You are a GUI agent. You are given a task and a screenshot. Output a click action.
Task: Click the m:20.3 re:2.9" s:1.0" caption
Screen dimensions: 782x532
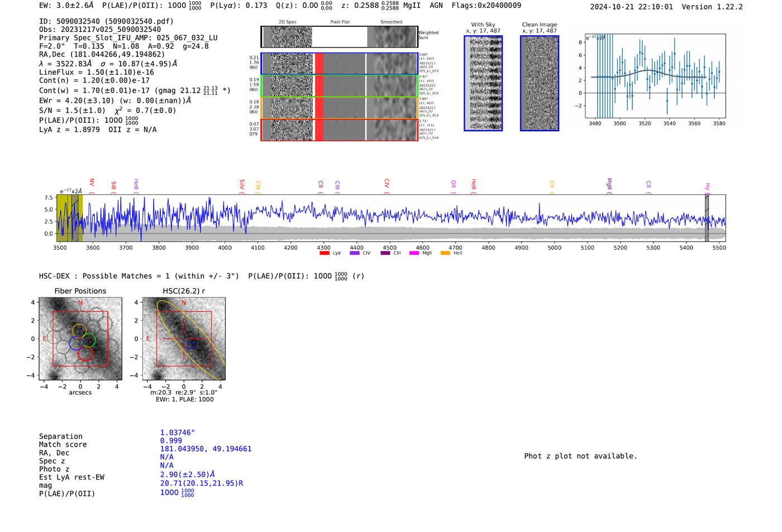[184, 392]
